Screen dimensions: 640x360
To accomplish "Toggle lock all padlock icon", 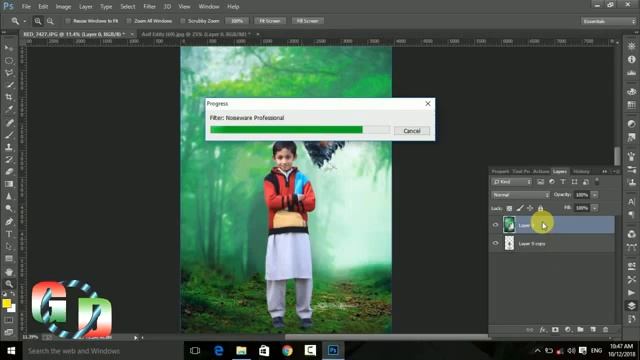I will (540, 208).
